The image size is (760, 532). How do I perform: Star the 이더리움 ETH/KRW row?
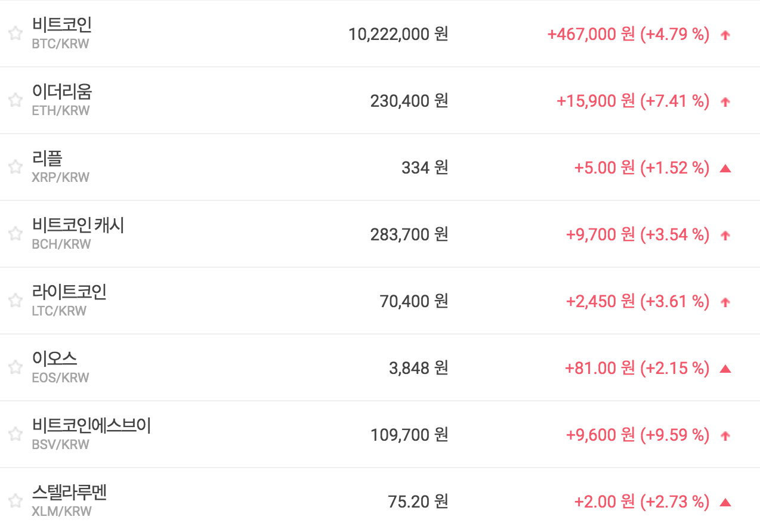pyautogui.click(x=16, y=100)
